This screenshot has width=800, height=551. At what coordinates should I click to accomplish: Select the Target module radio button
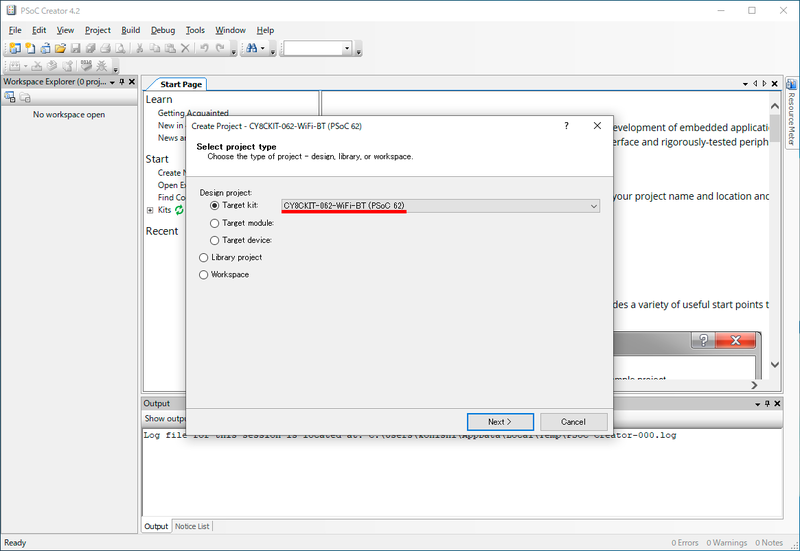pos(215,223)
